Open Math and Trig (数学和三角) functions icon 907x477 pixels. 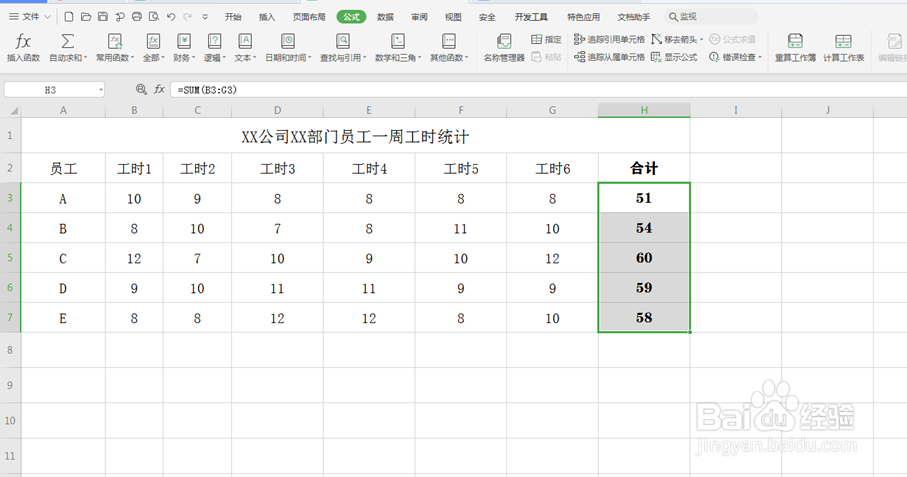coord(397,41)
